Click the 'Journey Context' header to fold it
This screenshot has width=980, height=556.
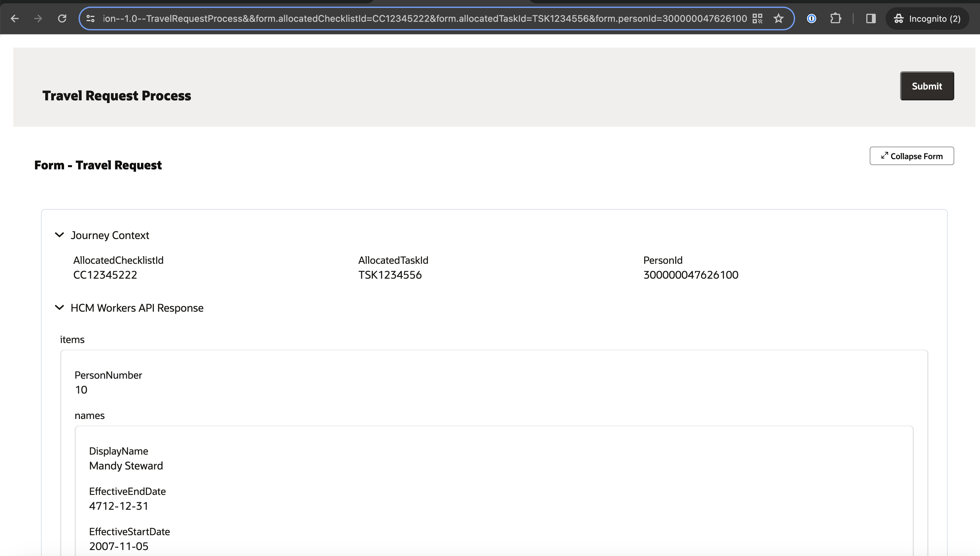click(110, 235)
